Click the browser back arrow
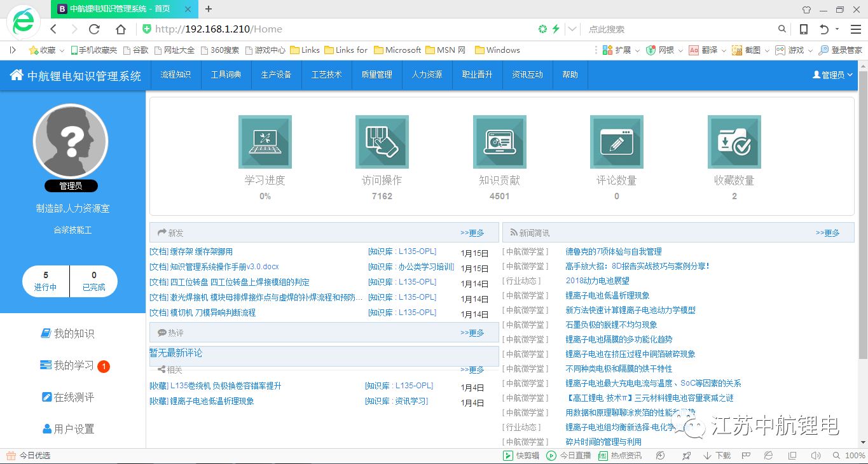The width and height of the screenshot is (868, 464). point(53,29)
